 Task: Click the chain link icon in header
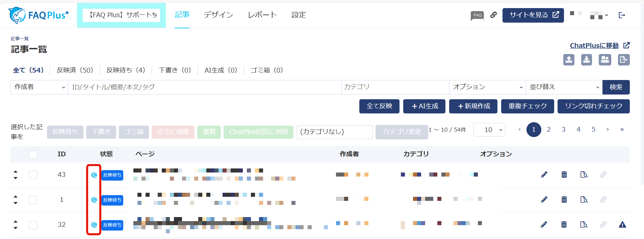[493, 15]
